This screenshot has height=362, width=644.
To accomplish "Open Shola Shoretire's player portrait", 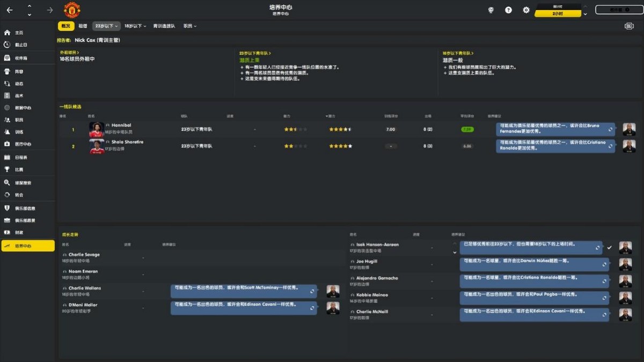I will 97,146.
